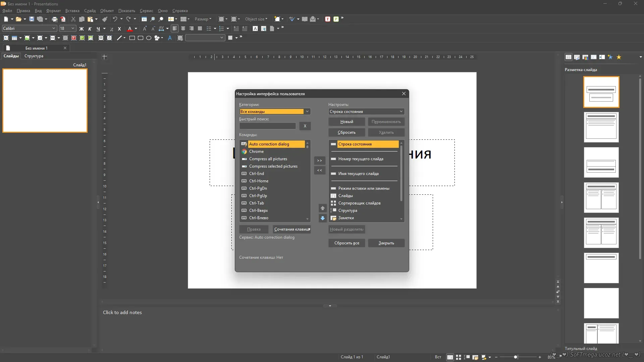Switch to the Структура tab
The image size is (644, 362).
pos(34,56)
